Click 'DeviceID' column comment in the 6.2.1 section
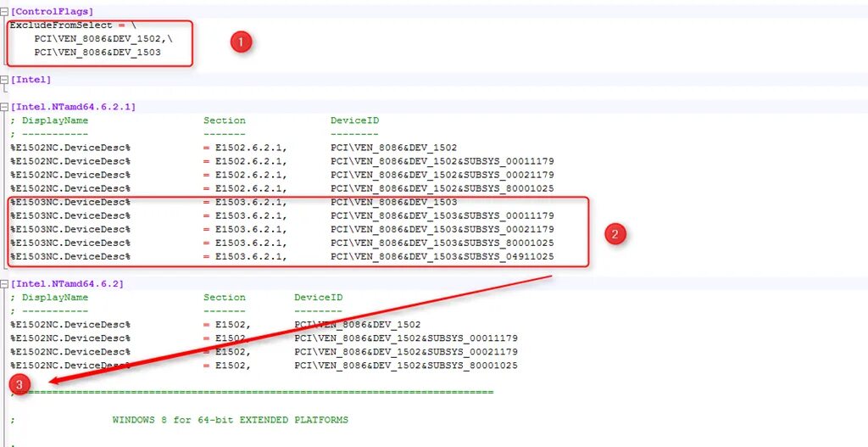This screenshot has width=868, height=447. (355, 120)
